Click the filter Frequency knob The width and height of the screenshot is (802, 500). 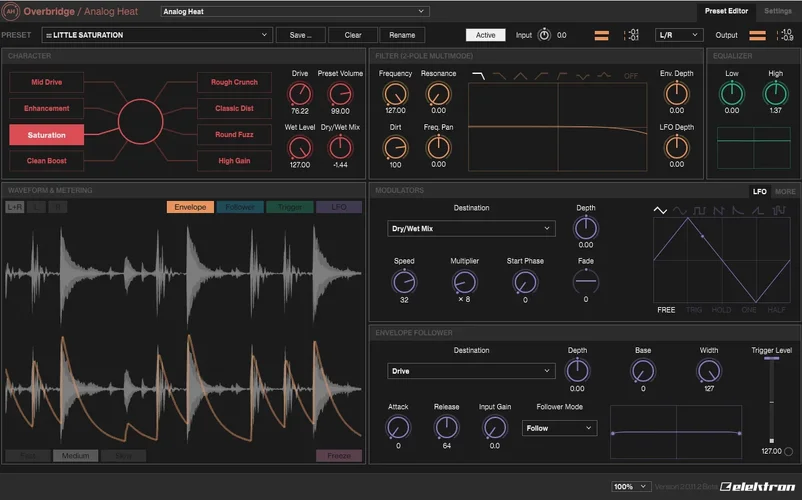click(395, 94)
